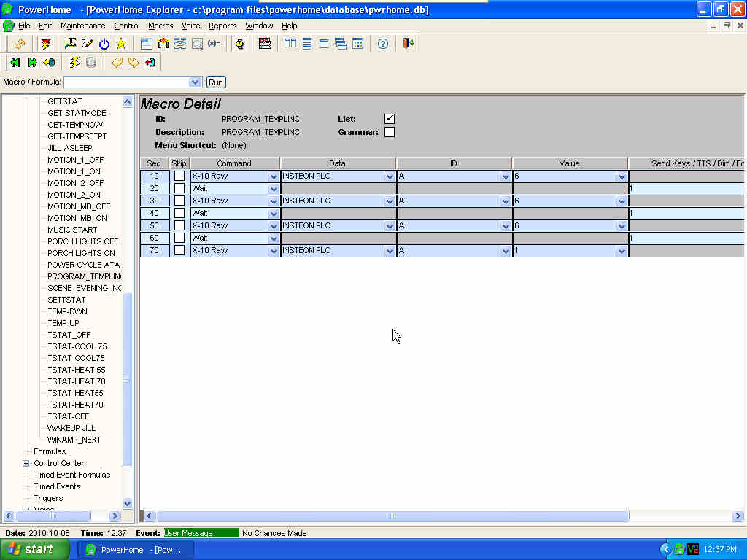Open Command dropdown for Wait at sequence 20
This screenshot has height=560, width=747.
pyautogui.click(x=274, y=189)
